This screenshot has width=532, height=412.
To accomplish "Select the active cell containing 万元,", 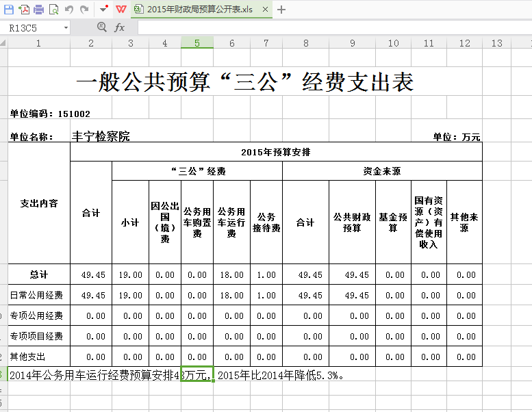I will tap(197, 374).
